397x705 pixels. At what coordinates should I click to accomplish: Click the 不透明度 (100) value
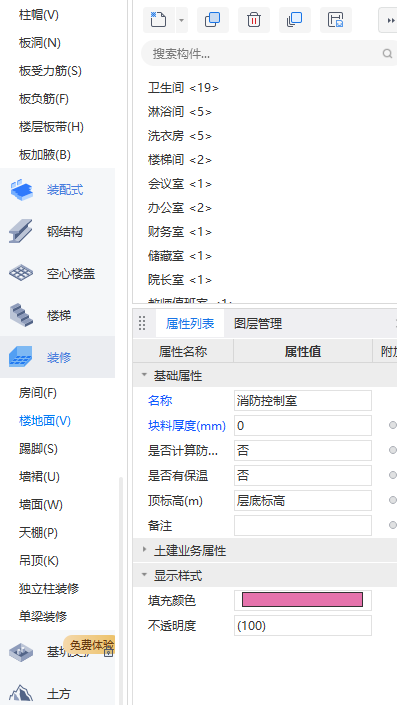303,625
